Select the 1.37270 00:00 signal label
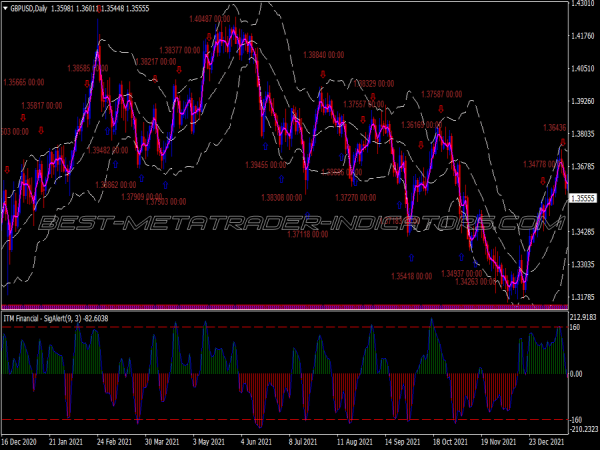The width and height of the screenshot is (600, 450). (x=355, y=198)
